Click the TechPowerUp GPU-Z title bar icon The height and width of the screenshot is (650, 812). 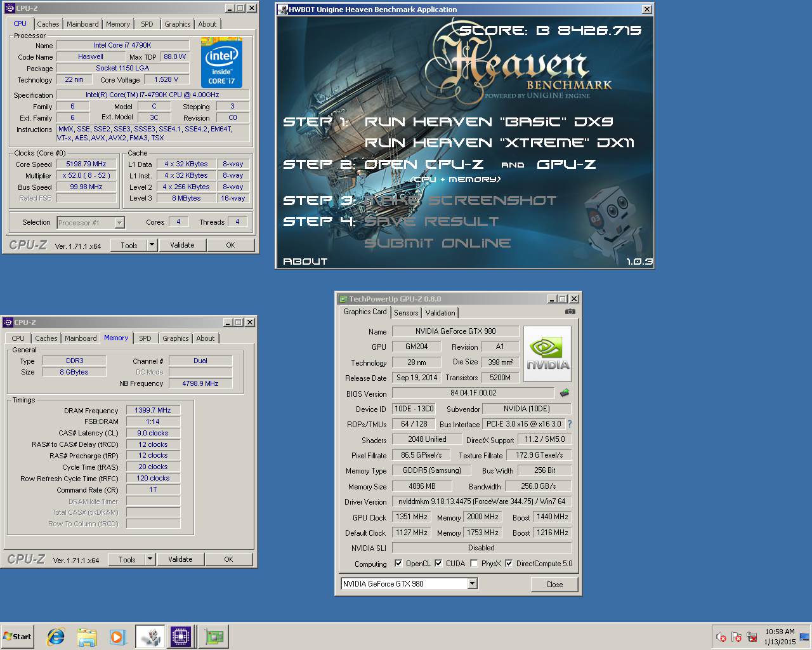(343, 299)
